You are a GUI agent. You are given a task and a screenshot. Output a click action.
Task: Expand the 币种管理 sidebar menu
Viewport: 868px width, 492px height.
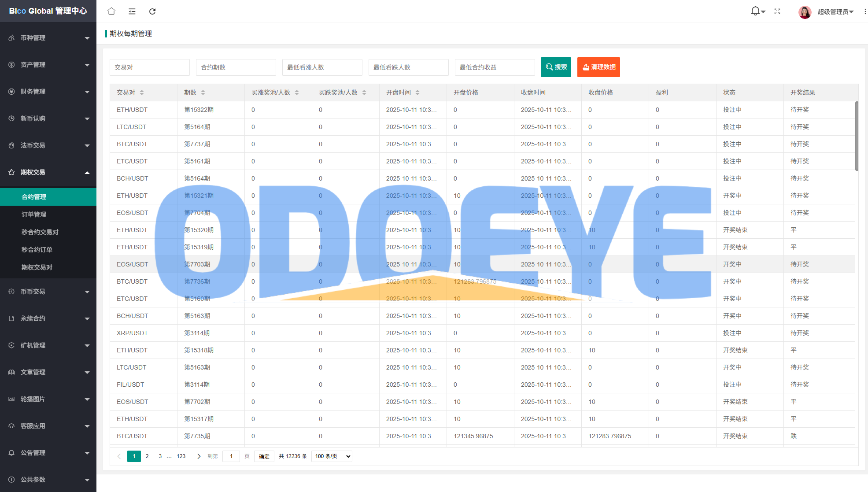click(48, 38)
